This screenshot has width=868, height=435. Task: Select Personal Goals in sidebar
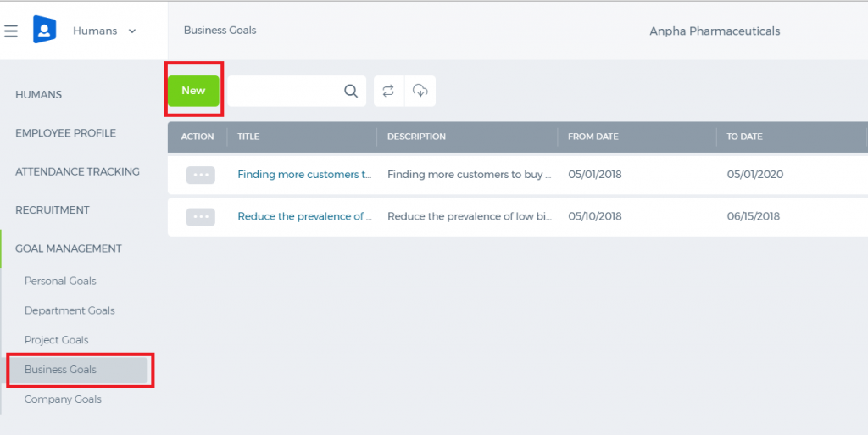[60, 282]
